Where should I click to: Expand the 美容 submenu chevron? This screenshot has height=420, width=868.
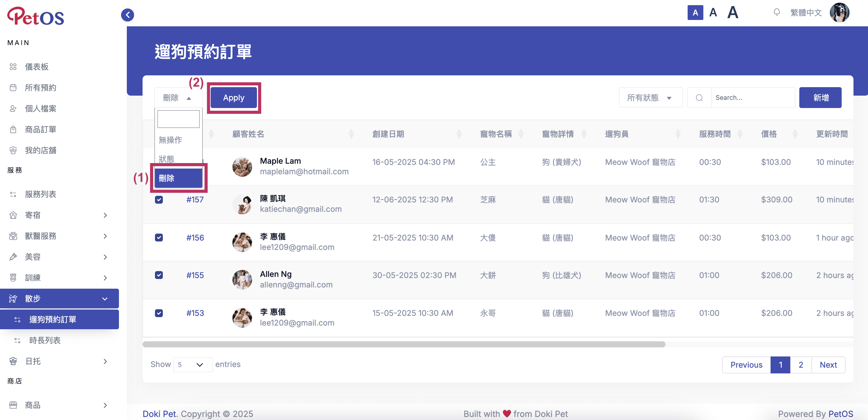pyautogui.click(x=105, y=257)
